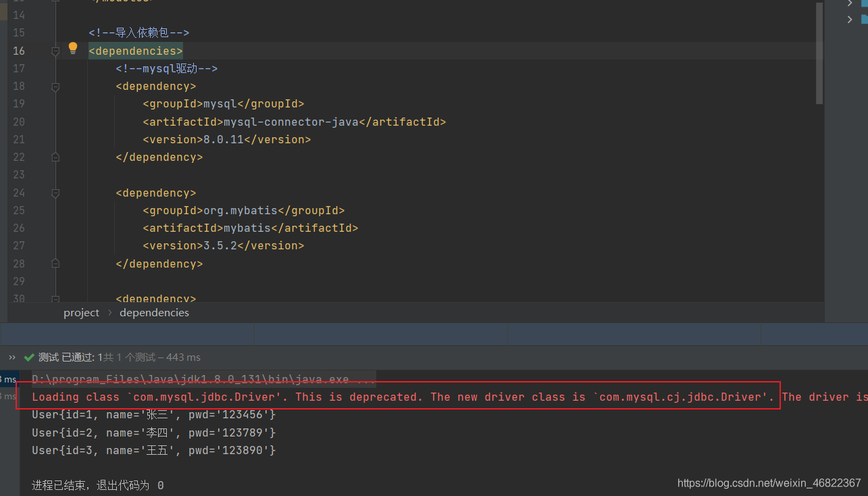Click the </dependency> closing tag on line 22
The width and height of the screenshot is (868, 496).
(159, 157)
